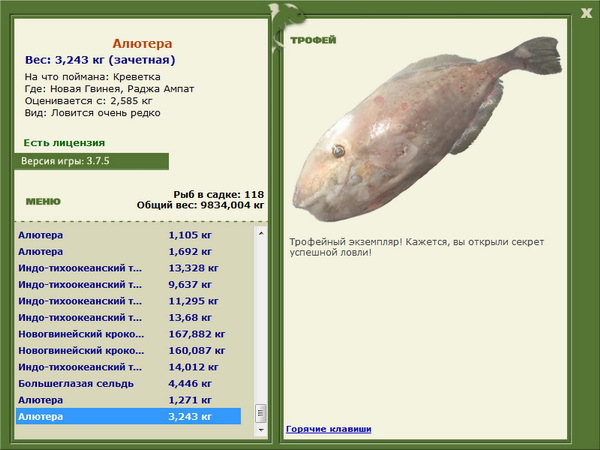Click the Есть лицензия text
Viewport: 600px width, 450px height.
[x=64, y=143]
